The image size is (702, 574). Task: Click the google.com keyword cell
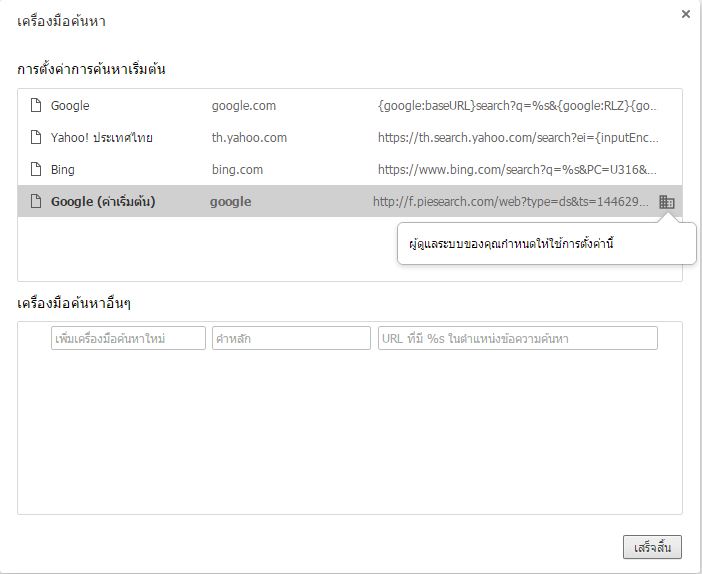[x=244, y=106]
